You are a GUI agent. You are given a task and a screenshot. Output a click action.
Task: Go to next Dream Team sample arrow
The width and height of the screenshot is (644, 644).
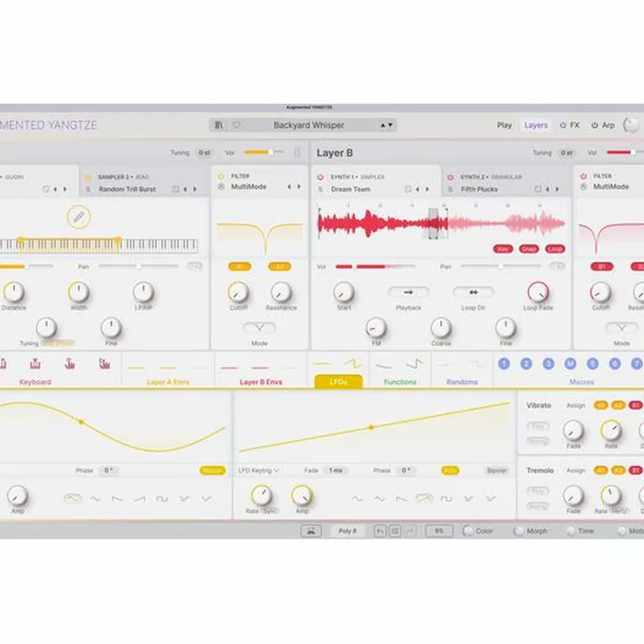click(x=428, y=190)
